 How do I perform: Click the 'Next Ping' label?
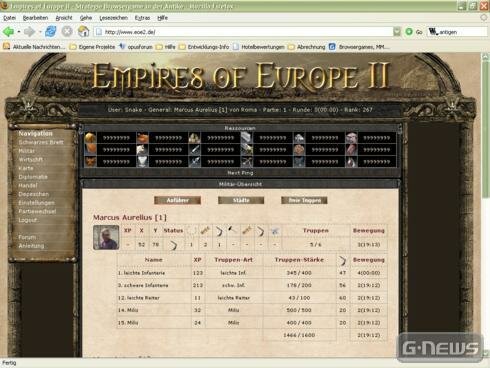(x=240, y=173)
